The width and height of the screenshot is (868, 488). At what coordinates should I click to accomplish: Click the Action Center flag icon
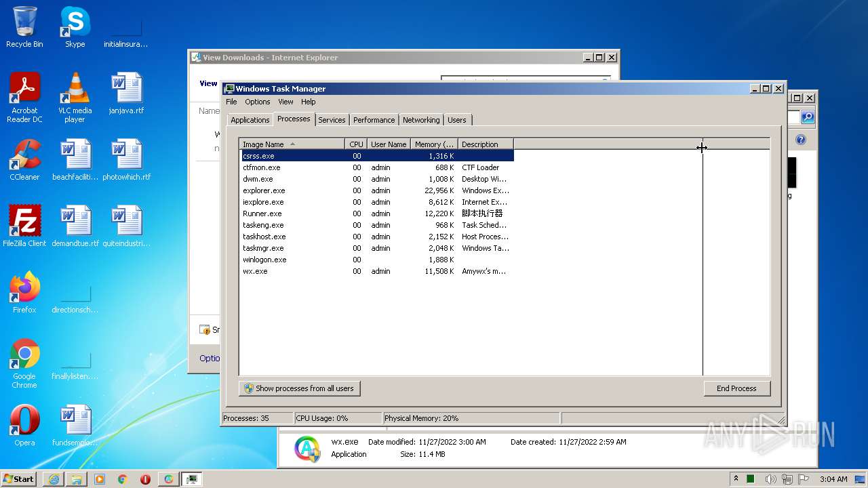(x=804, y=479)
